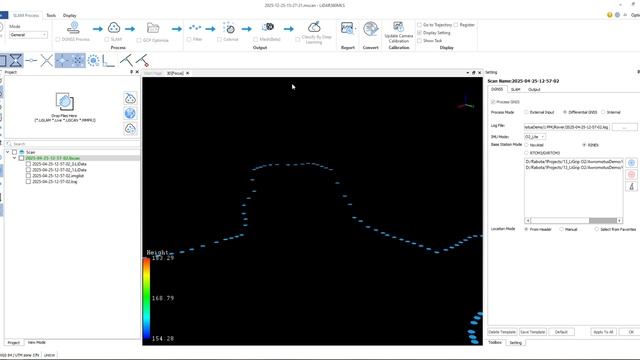Open the Report tool

click(347, 29)
